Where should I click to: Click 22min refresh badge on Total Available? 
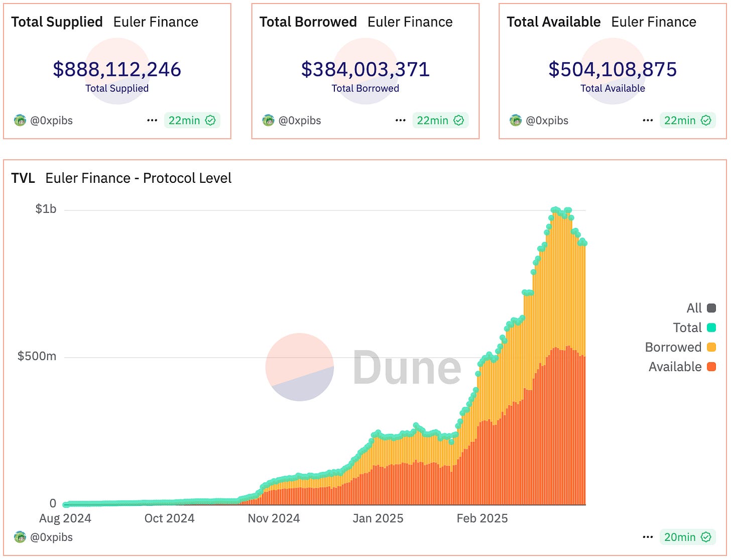pyautogui.click(x=687, y=121)
